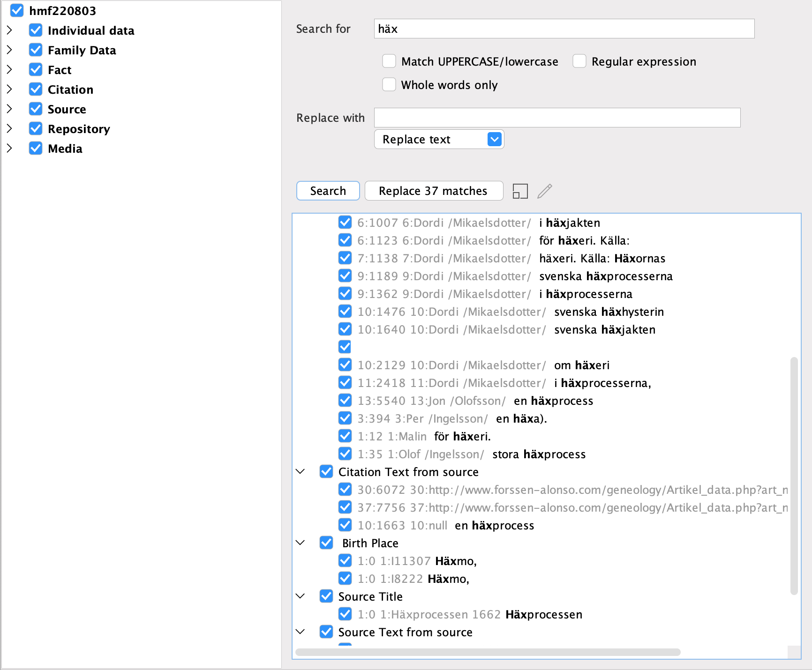
Task: Uncheck the Media category checkbox
Action: coord(36,149)
